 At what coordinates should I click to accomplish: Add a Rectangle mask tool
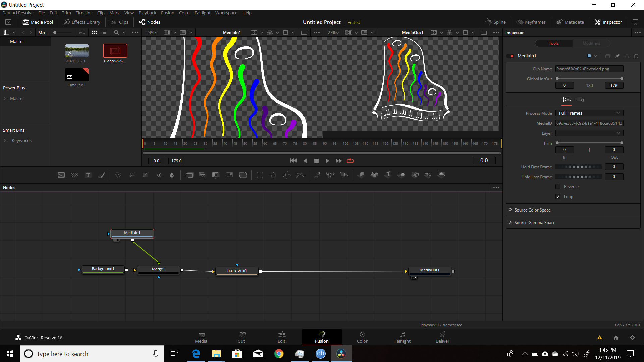[x=260, y=175]
